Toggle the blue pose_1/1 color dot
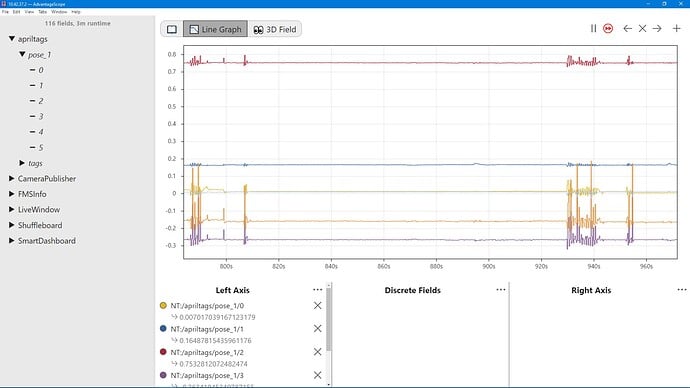This screenshot has width=690, height=388. 163,329
